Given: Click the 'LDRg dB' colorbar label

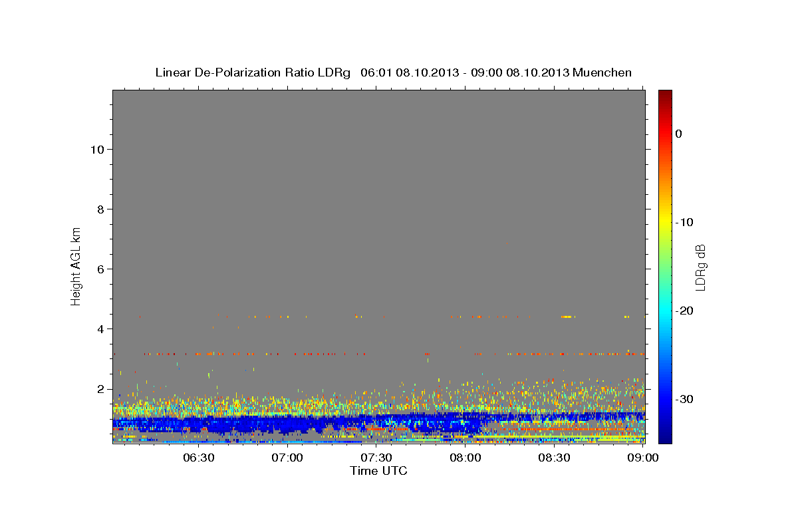Looking at the screenshot, I should (700, 267).
